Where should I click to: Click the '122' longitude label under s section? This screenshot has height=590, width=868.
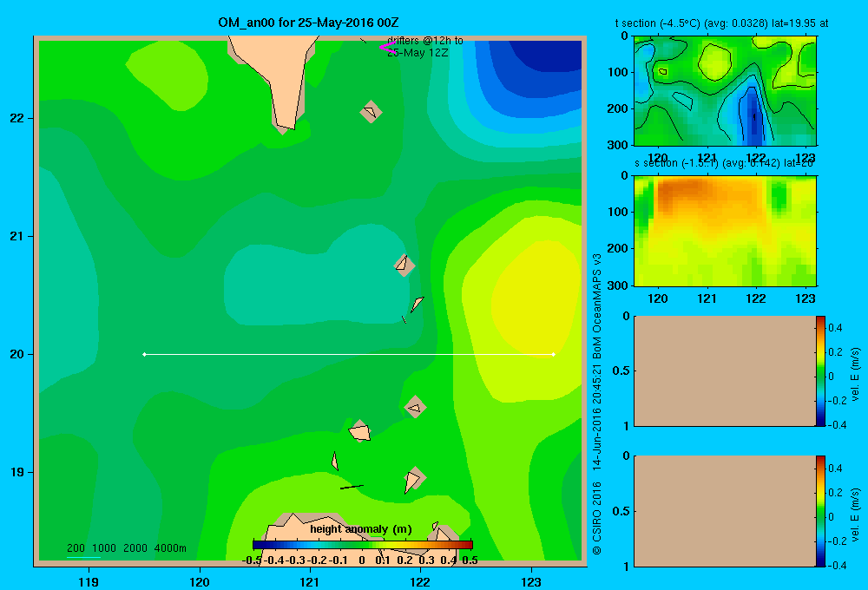pyautogui.click(x=756, y=298)
